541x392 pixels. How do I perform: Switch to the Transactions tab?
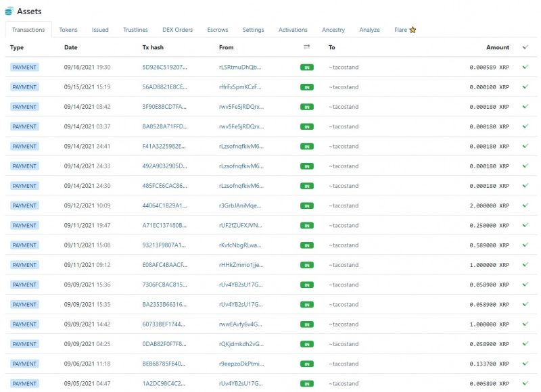[x=28, y=30]
